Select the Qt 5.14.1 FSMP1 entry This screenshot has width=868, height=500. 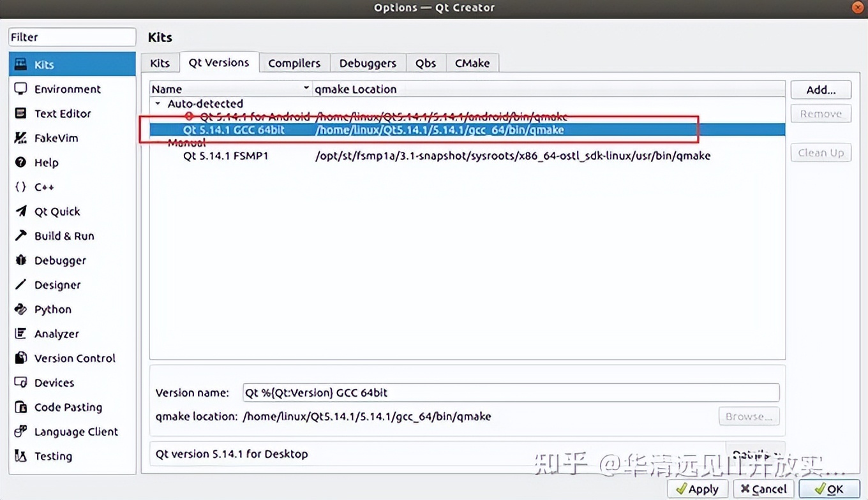tap(227, 155)
